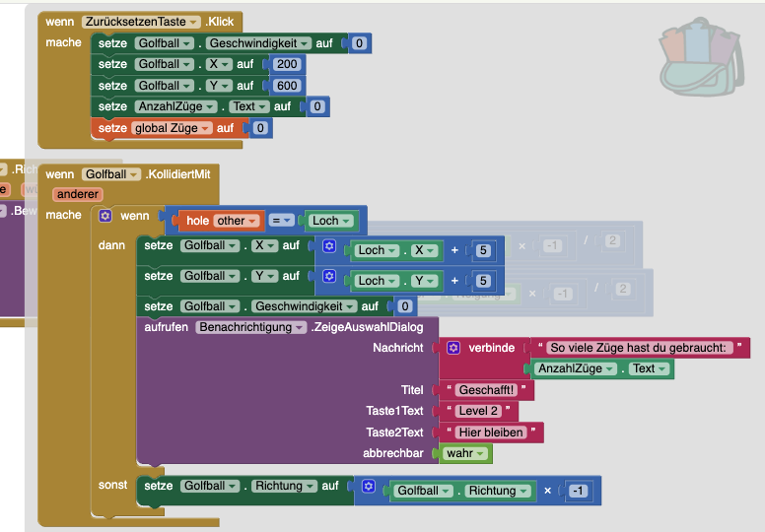Click the -1 number in the Richtung multiplication
765x532 pixels.
(578, 491)
